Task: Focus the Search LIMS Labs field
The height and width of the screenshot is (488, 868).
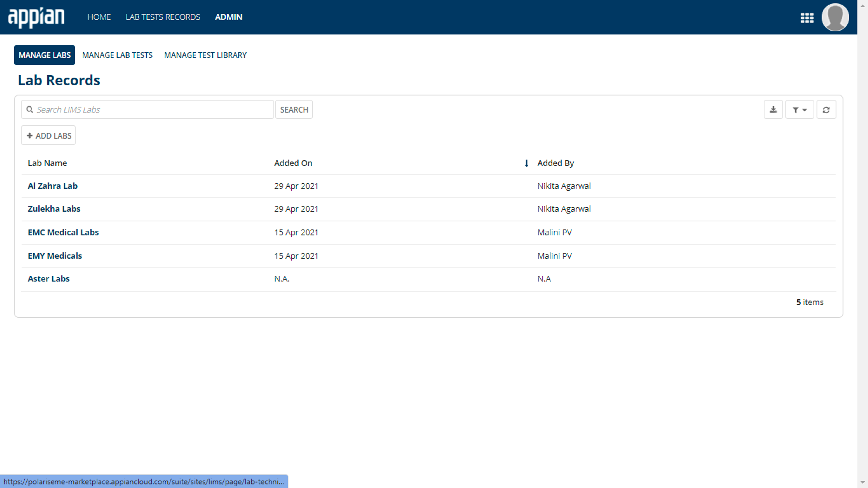Action: point(147,110)
